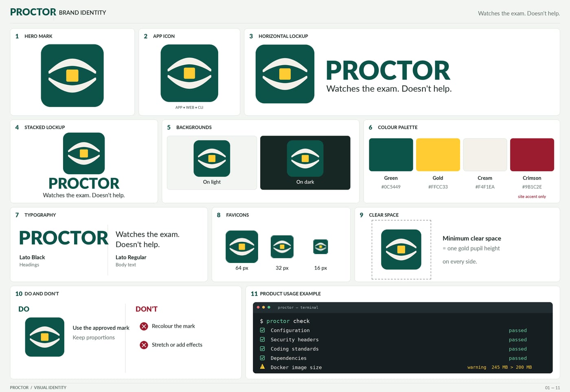Click the 'Keep proportions' text
The image size is (570, 392).
[94, 337]
